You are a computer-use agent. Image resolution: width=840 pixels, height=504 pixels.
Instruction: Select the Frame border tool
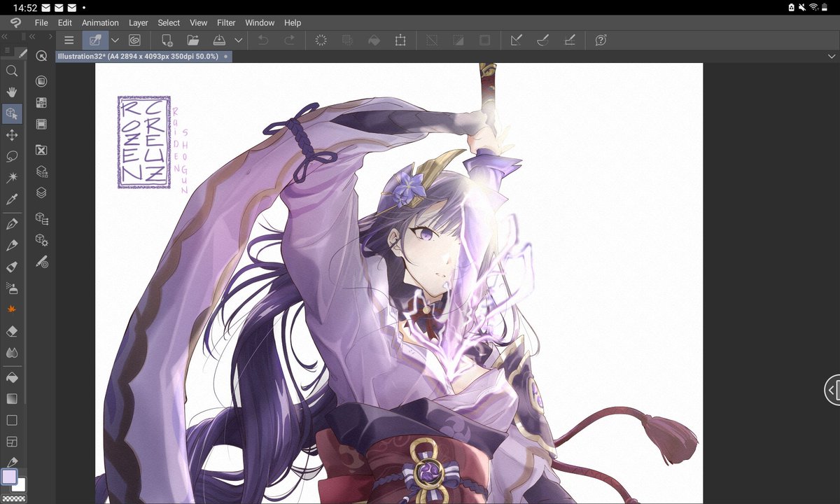pyautogui.click(x=12, y=442)
